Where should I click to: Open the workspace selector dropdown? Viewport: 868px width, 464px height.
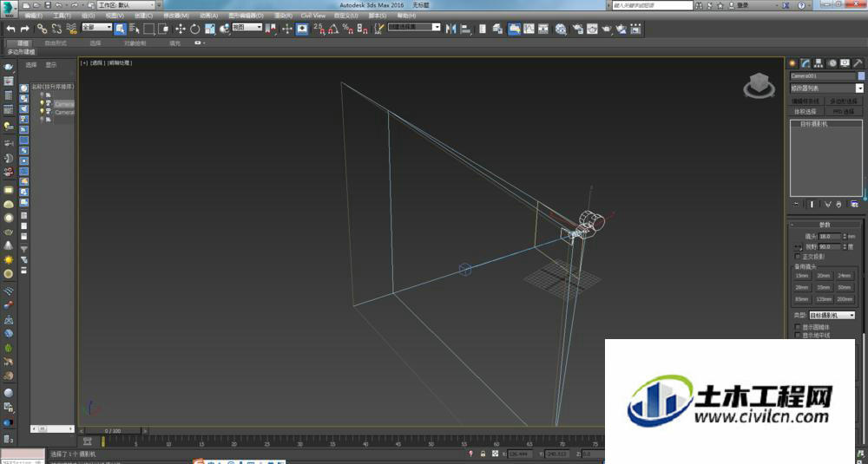point(126,5)
